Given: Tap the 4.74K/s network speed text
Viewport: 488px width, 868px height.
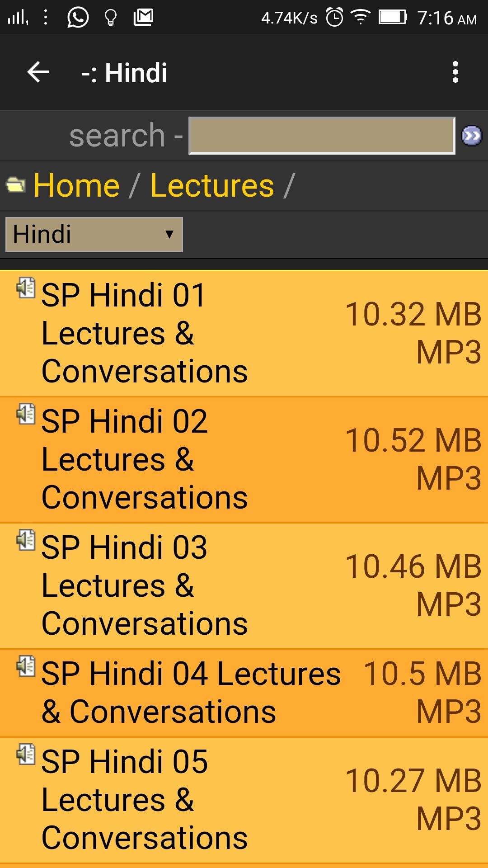Looking at the screenshot, I should coord(289,18).
